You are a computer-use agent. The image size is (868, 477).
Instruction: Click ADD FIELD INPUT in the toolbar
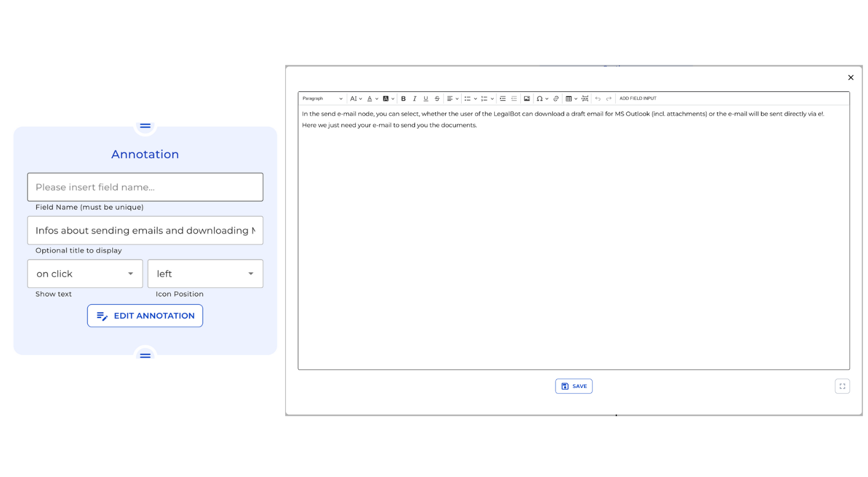point(637,98)
